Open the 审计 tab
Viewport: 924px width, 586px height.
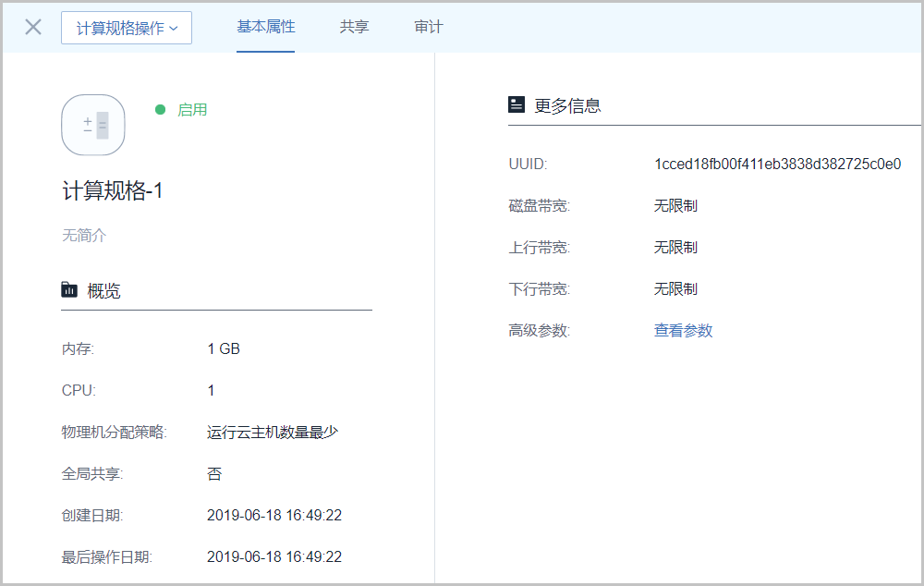pyautogui.click(x=428, y=27)
